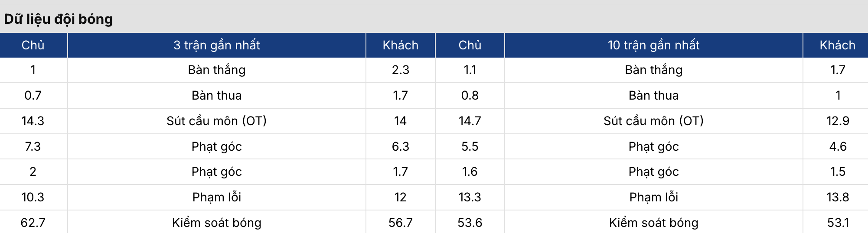Screen dimensions: 868x233
Task: Click the 12.9 shots value
Action: coord(838,121)
